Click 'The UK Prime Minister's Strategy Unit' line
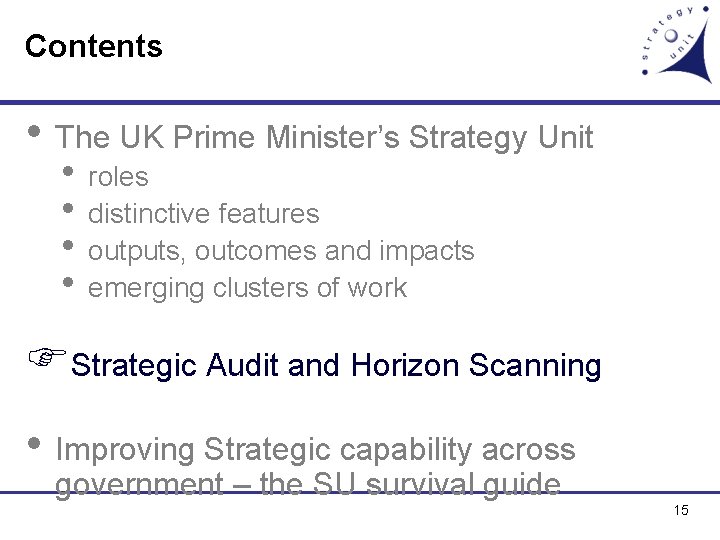720x540 pixels. point(324,137)
